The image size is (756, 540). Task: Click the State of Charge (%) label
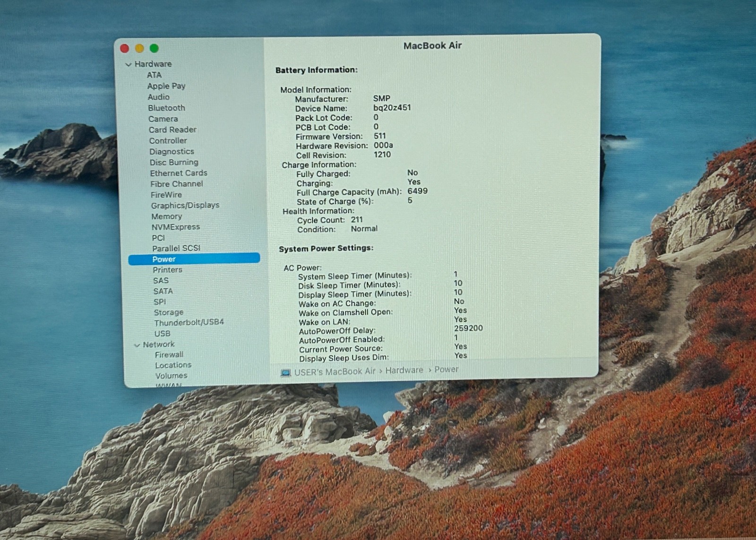point(335,202)
